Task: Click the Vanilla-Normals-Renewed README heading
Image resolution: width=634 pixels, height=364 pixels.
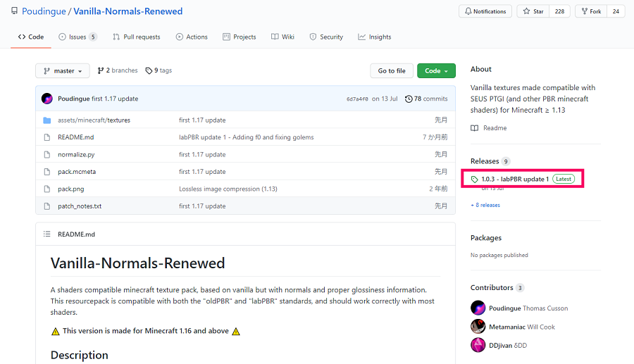Action: click(x=137, y=263)
